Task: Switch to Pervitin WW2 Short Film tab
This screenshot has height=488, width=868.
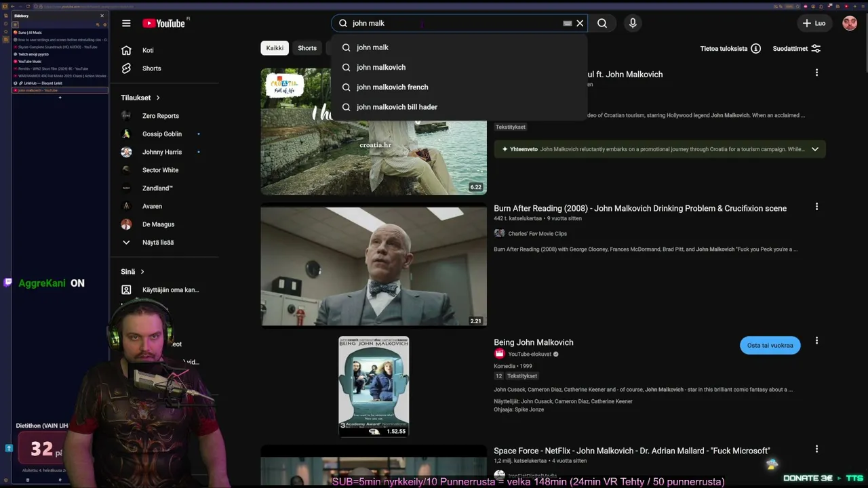Action: point(60,68)
